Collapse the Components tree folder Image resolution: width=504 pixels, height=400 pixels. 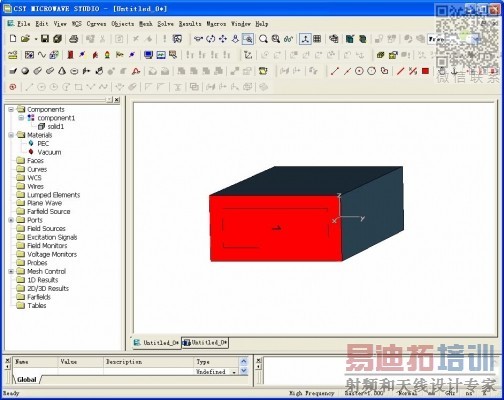[x=11, y=109]
